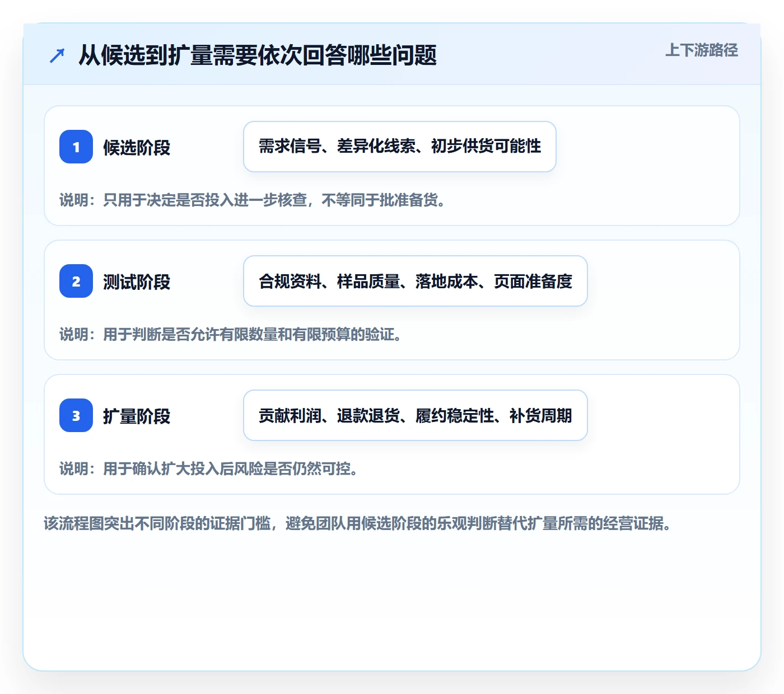The height and width of the screenshot is (694, 784).
Task: Select the 候选阶段 stage label
Action: coord(137,147)
